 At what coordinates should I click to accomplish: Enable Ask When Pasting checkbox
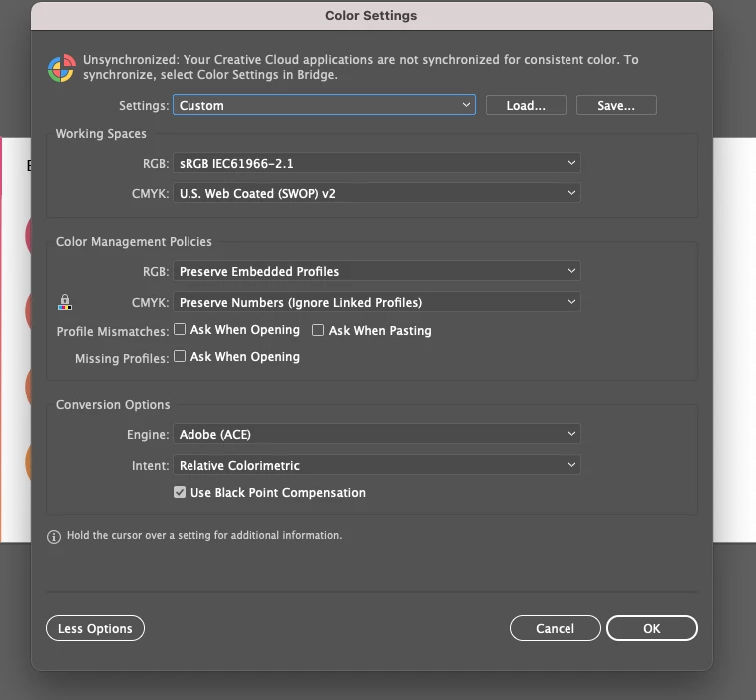[318, 330]
